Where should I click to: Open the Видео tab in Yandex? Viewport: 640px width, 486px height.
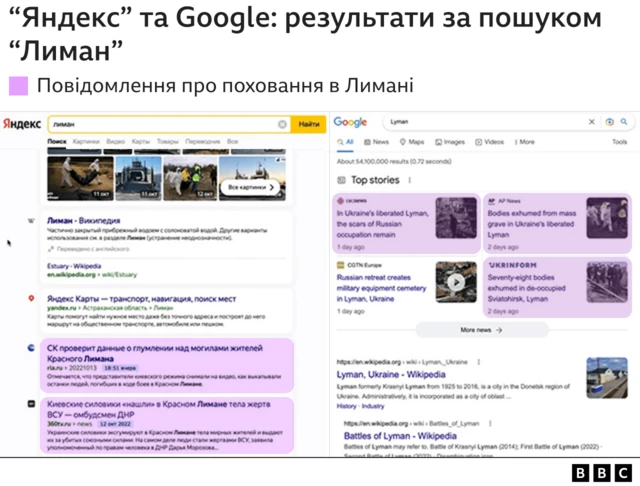(x=116, y=142)
